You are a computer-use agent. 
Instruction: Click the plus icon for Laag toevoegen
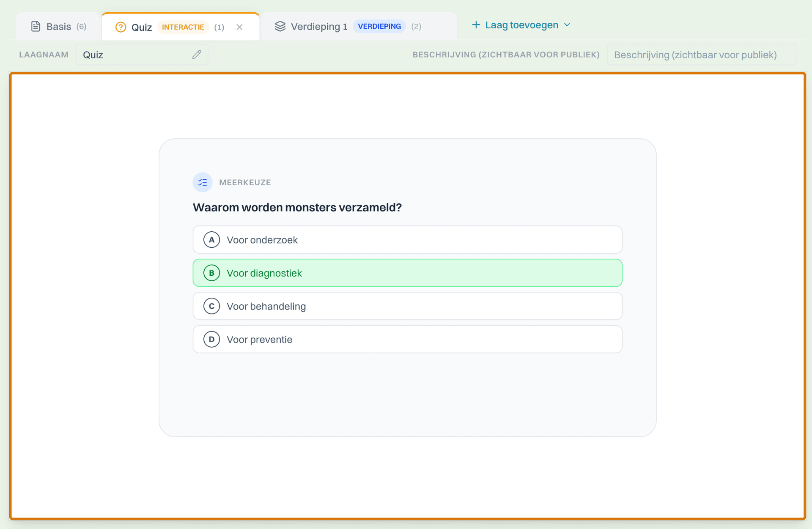(476, 25)
